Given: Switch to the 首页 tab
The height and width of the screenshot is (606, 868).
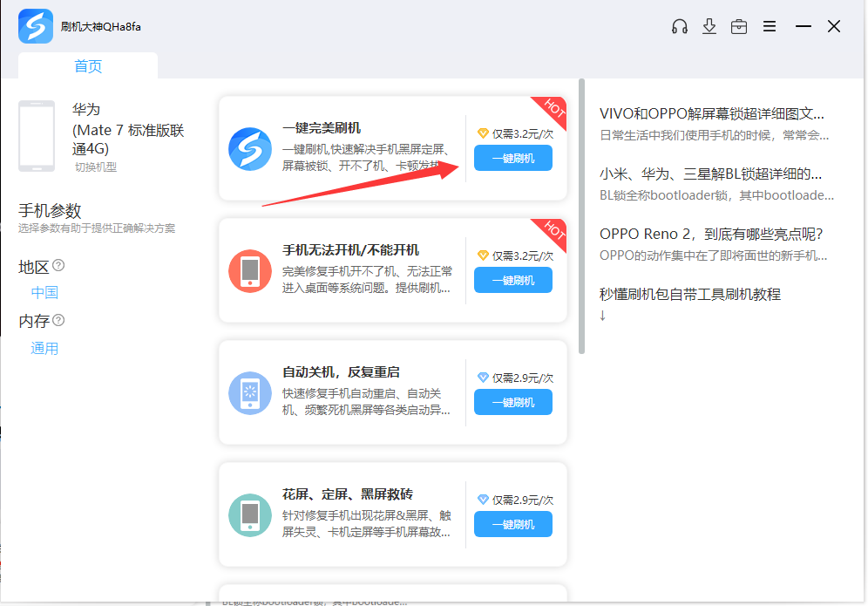Looking at the screenshot, I should pos(88,66).
